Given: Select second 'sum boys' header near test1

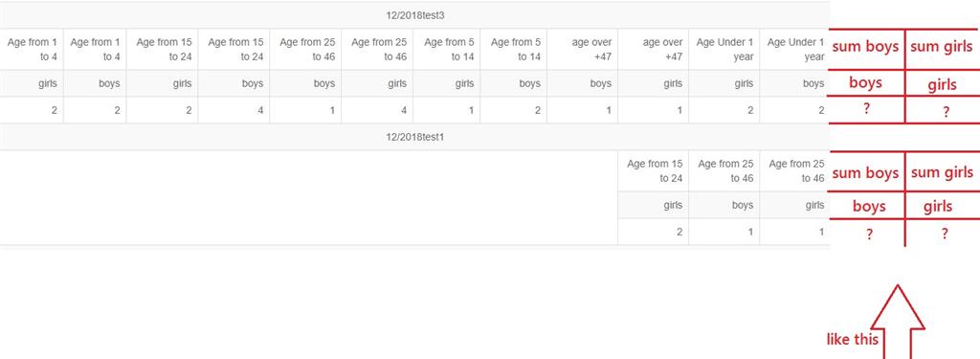Looking at the screenshot, I should [865, 173].
